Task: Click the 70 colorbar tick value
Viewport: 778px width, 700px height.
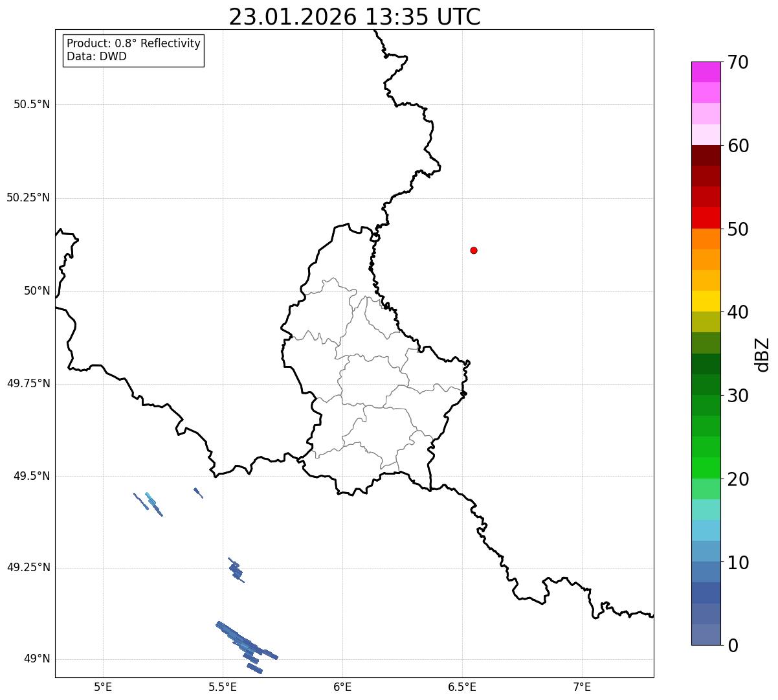Action: pos(738,62)
